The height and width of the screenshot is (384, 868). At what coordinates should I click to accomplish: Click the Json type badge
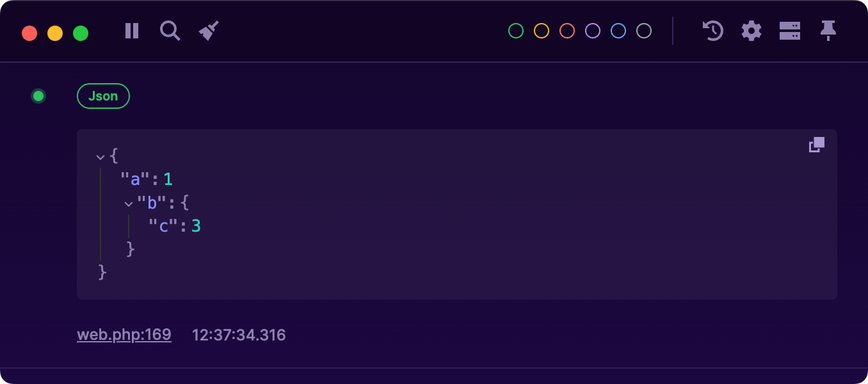coord(103,95)
